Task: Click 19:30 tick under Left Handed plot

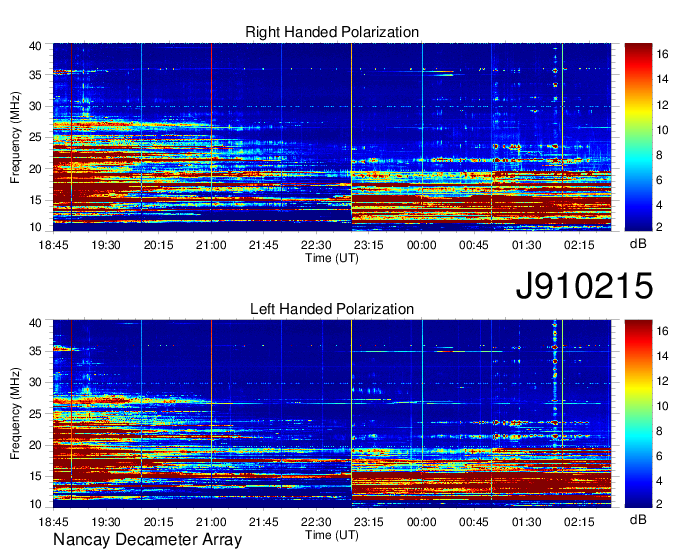Action: 106,522
